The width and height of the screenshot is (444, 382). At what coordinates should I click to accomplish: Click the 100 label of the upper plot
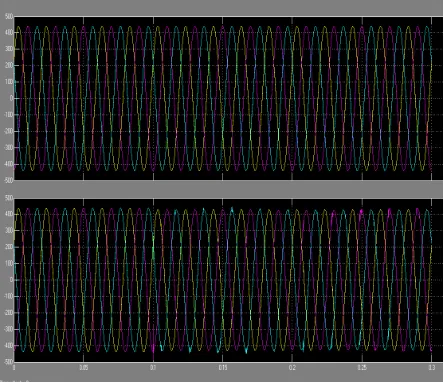9,82
